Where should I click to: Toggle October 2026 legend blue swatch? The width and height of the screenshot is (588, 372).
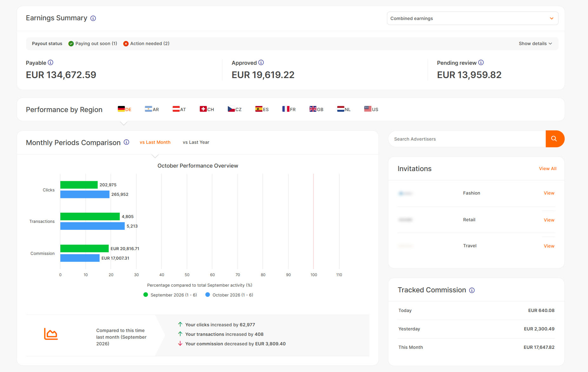pos(208,295)
